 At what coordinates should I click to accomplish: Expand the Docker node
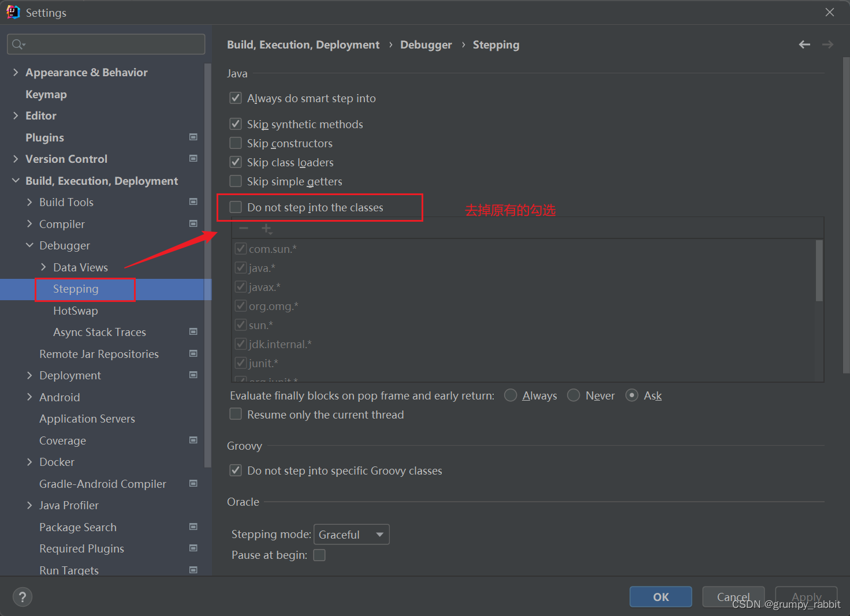29,462
